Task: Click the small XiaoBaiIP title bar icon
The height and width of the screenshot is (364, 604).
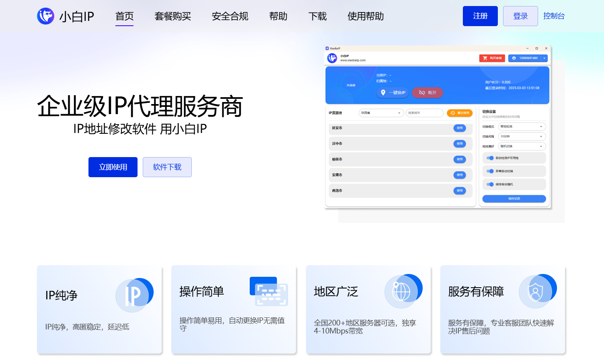Action: [x=327, y=48]
